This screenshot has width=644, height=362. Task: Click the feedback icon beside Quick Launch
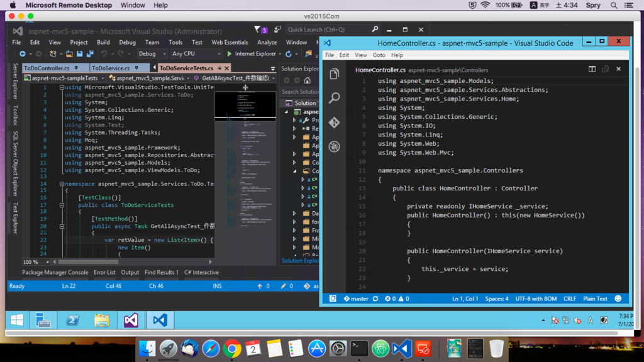(277, 30)
